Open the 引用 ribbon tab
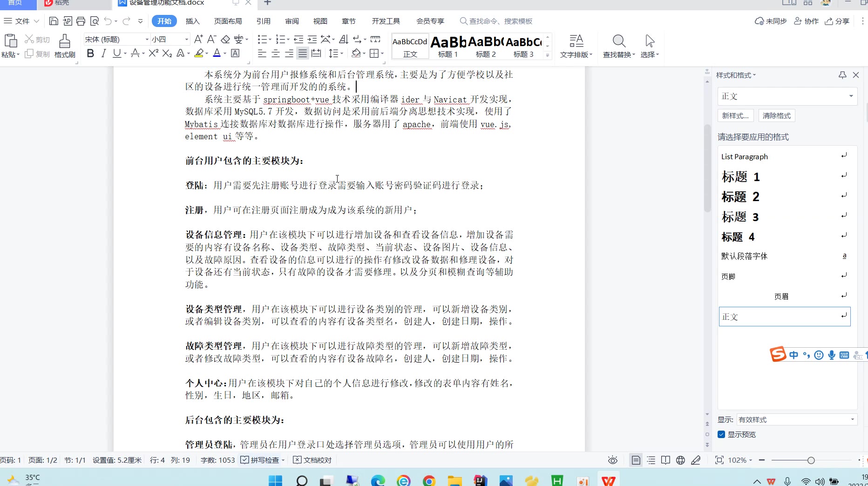 click(263, 21)
